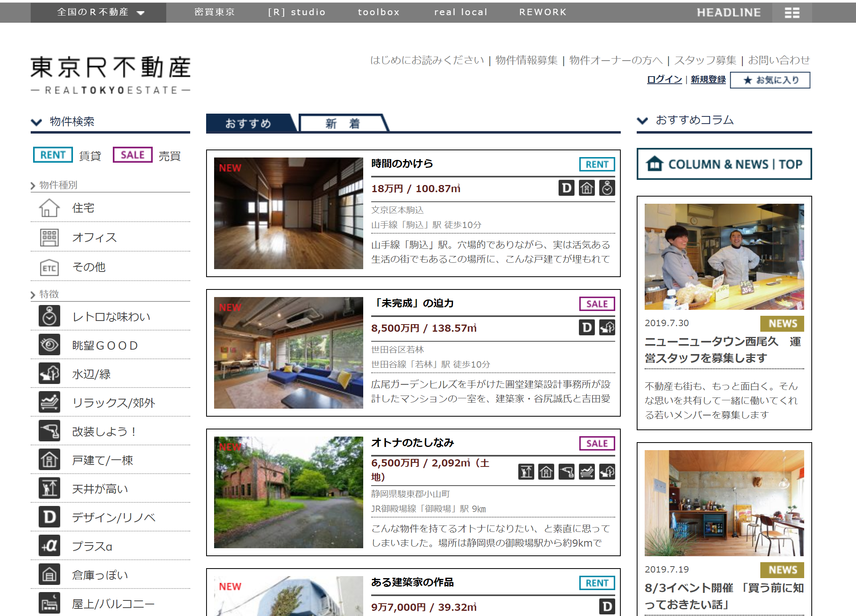Screen dimensions: 856x616
Task: Click the house icon in COLUMN & NEWS banner
Action: 655,164
